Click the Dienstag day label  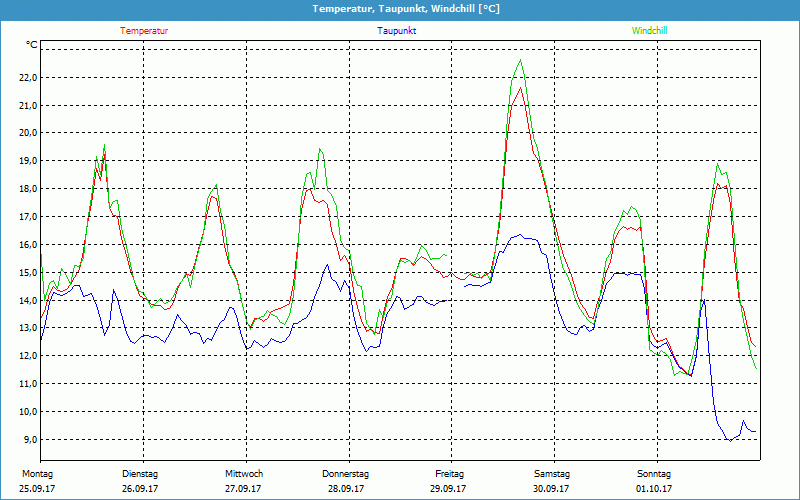click(x=140, y=474)
